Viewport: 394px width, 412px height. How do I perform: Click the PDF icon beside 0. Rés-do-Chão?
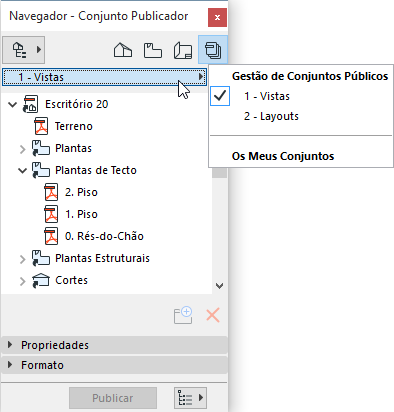click(x=51, y=236)
